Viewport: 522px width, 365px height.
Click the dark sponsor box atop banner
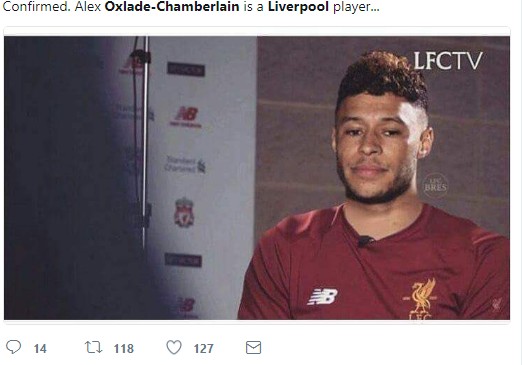tap(186, 69)
